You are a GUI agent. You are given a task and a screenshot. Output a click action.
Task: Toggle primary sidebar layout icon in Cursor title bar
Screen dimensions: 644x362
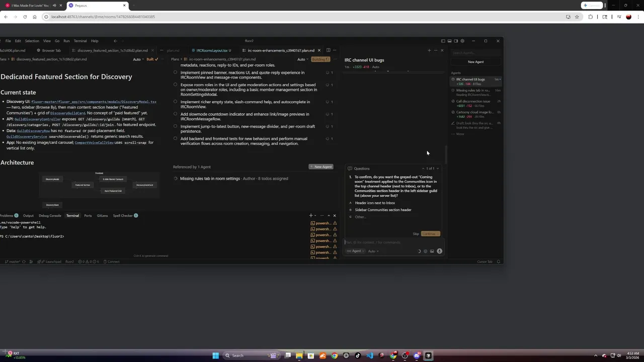pos(443,41)
